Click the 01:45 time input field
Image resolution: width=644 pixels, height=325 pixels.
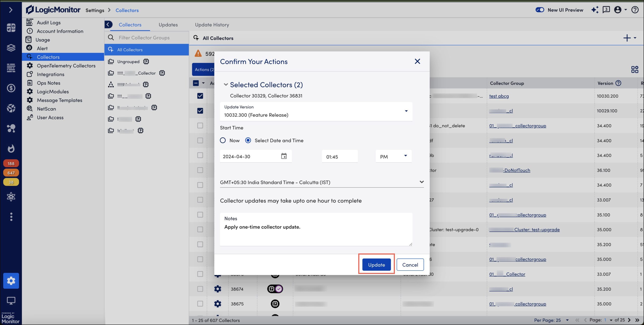point(340,156)
